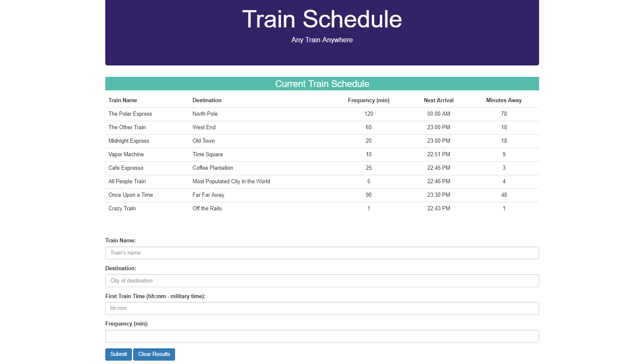The height and width of the screenshot is (364, 641).
Task: Click the West End destination cell
Action: 204,128
